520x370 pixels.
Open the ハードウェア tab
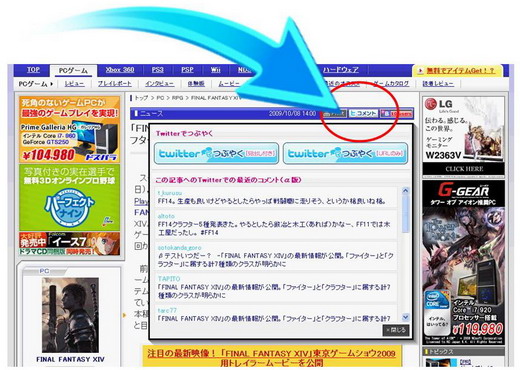click(341, 70)
